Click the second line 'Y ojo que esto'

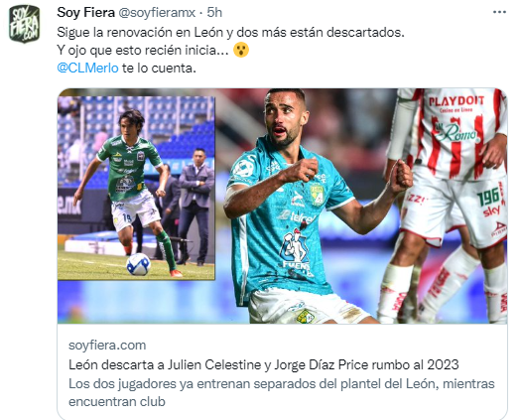click(143, 51)
